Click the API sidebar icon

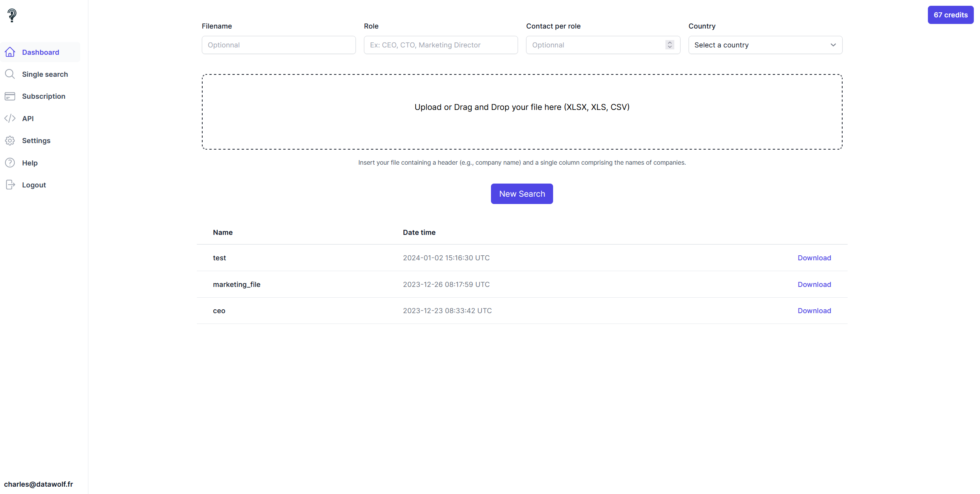pos(10,118)
